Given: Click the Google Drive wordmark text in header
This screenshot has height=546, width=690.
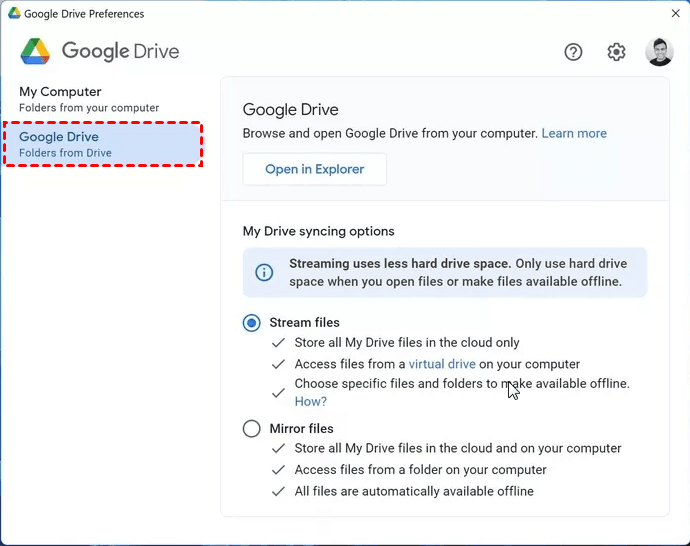Looking at the screenshot, I should pyautogui.click(x=121, y=51).
